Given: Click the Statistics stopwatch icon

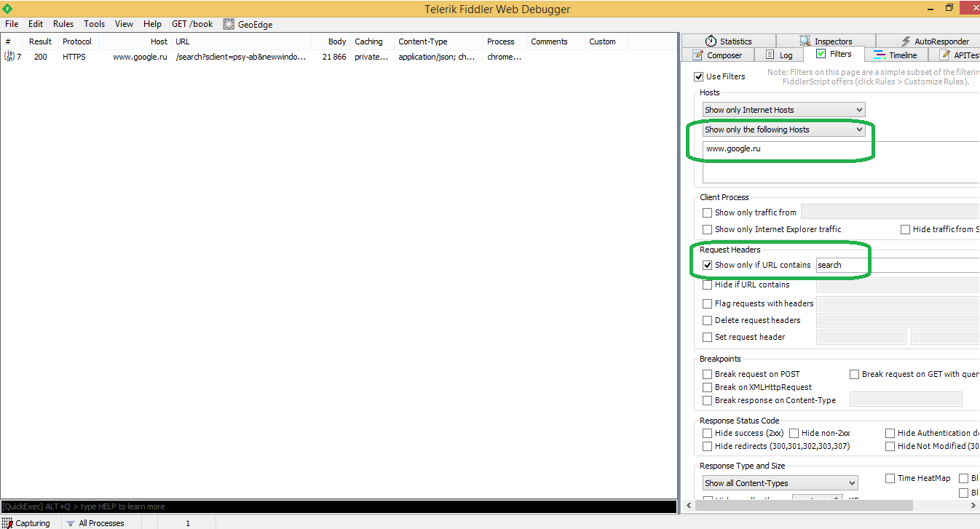Looking at the screenshot, I should point(711,41).
